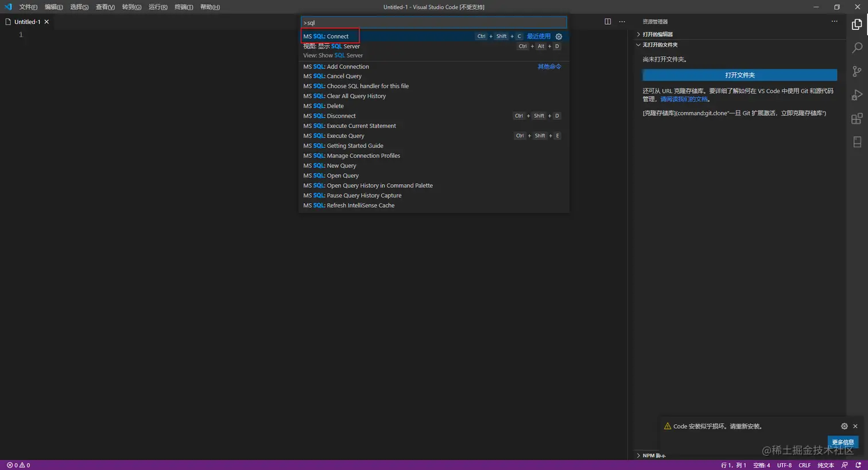868x470 pixels.
Task: Select MS SQL: Cancel Query
Action: (434, 76)
